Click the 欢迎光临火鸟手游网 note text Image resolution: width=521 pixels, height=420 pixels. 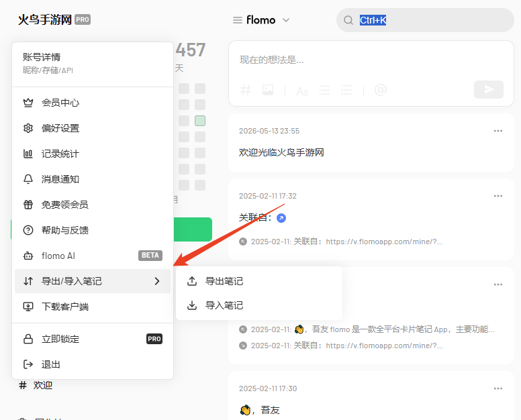281,152
